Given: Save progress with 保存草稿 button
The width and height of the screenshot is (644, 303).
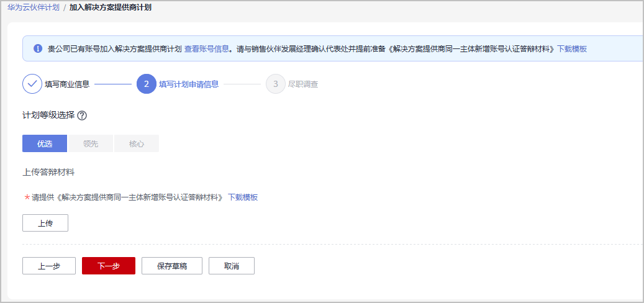Looking at the screenshot, I should point(172,266).
